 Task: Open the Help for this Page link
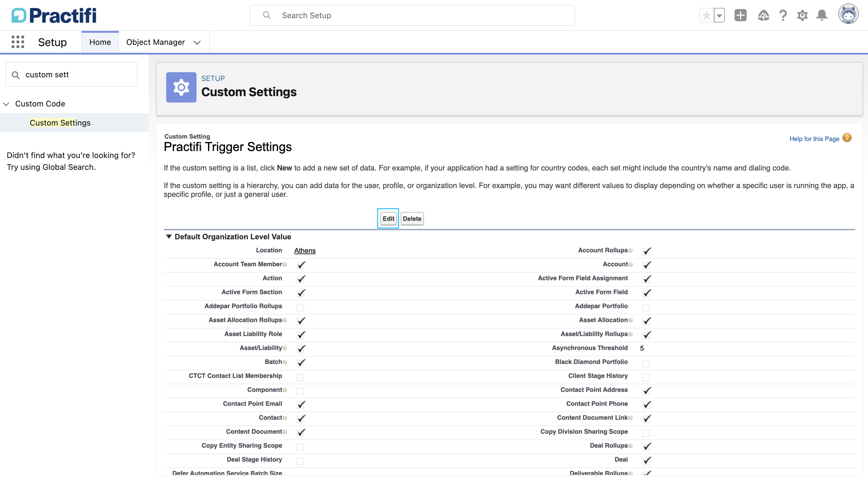click(814, 139)
